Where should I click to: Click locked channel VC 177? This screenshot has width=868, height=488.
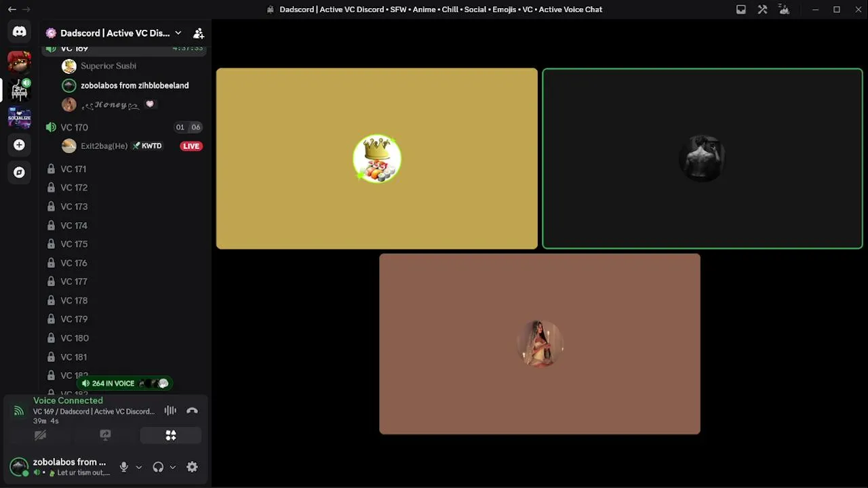coord(124,281)
